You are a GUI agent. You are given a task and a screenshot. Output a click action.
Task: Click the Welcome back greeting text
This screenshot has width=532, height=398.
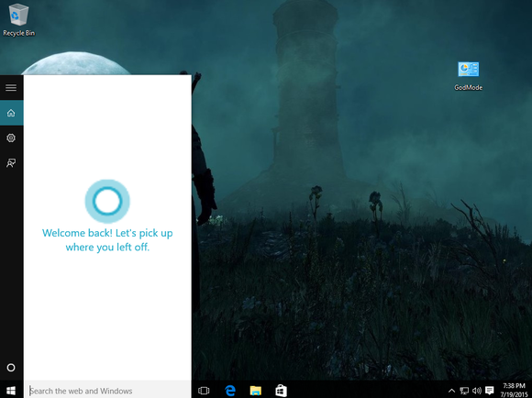point(107,240)
